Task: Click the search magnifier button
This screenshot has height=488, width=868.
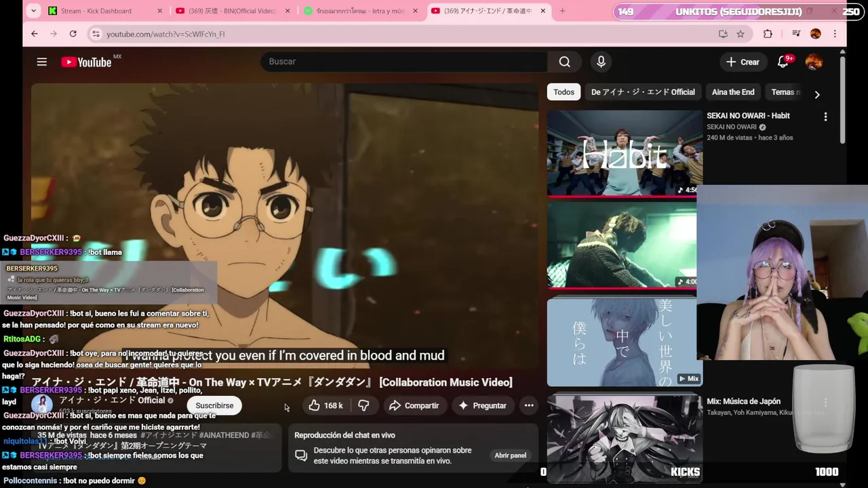Action: tap(564, 62)
